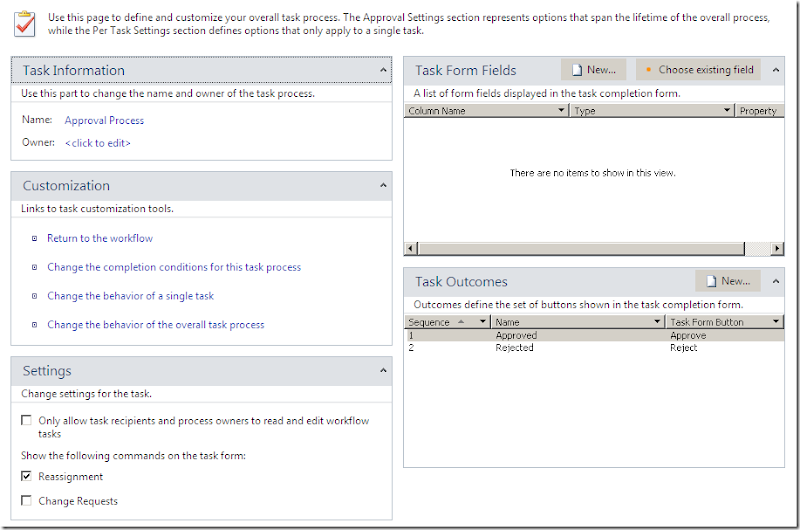Open Change the completion conditions link
Image resolution: width=800 pixels, height=530 pixels.
[174, 267]
